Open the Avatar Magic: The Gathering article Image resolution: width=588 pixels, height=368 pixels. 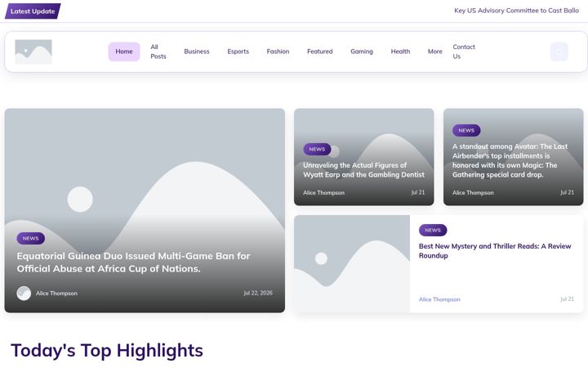[x=510, y=160]
